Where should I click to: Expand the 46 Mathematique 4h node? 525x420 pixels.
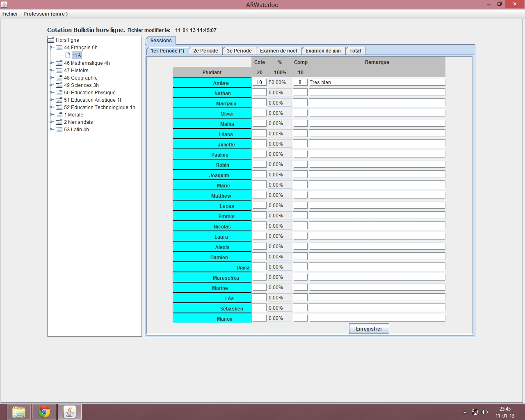[52, 63]
